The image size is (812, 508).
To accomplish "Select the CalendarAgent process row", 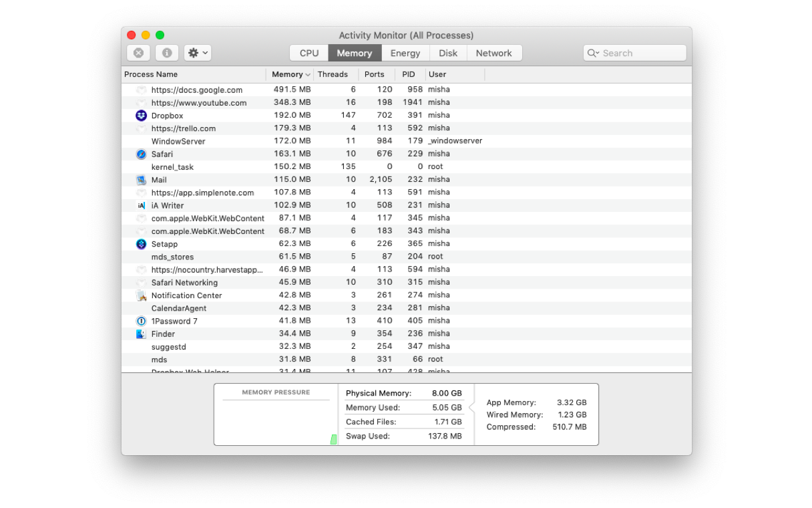I will click(407, 308).
